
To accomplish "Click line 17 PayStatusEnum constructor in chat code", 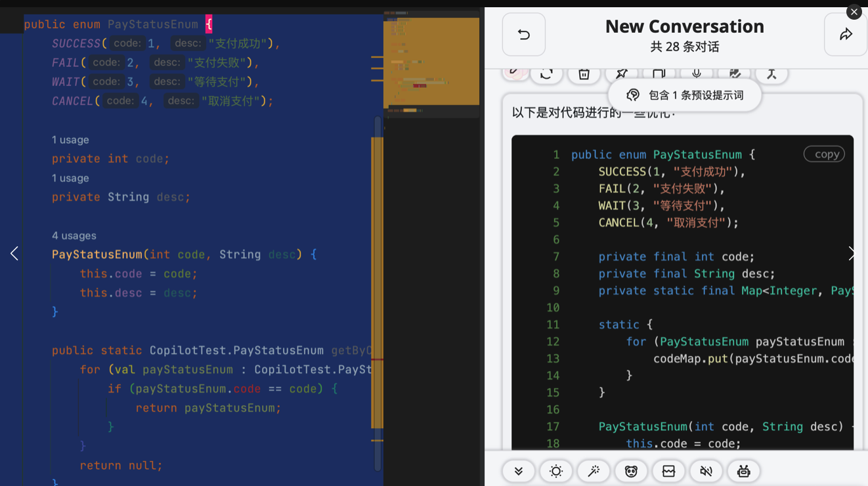I will point(726,427).
